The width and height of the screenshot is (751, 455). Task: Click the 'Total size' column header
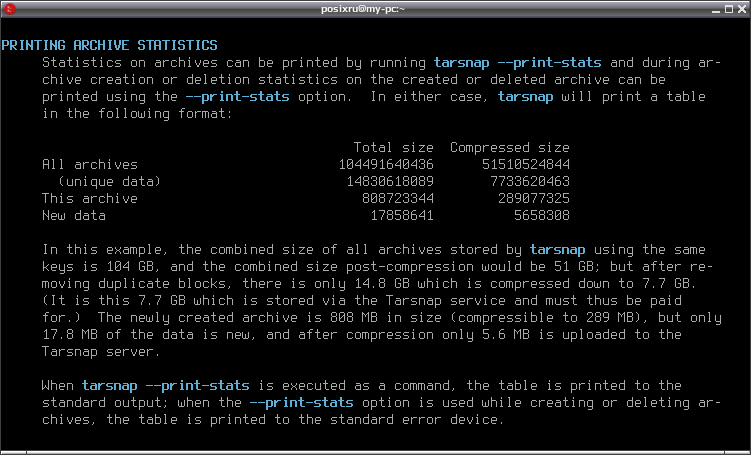coord(394,147)
